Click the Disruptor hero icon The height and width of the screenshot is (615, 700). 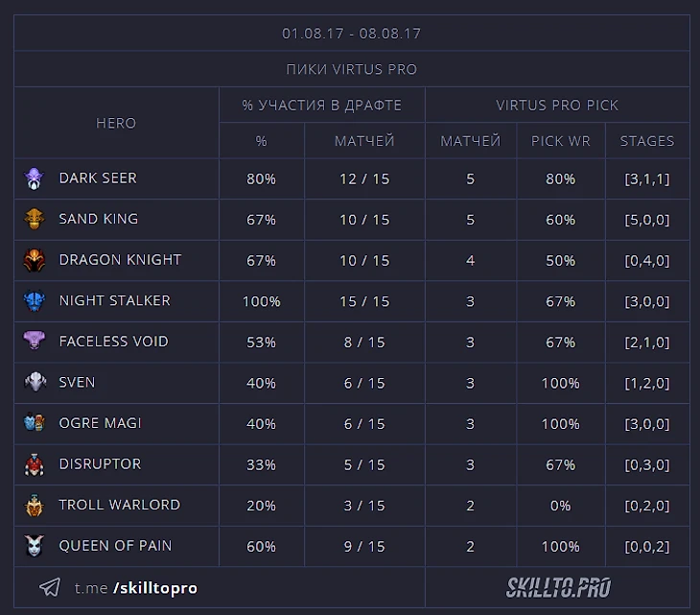point(35,464)
